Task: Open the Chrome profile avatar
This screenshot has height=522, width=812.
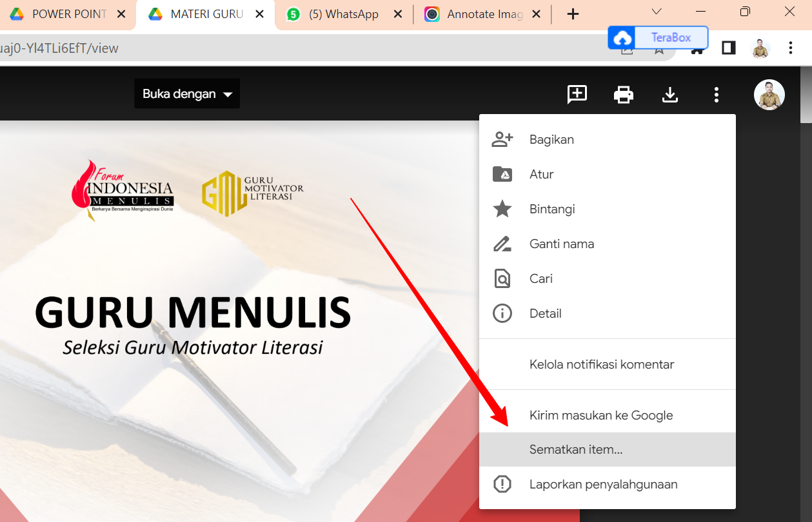Action: (761, 48)
